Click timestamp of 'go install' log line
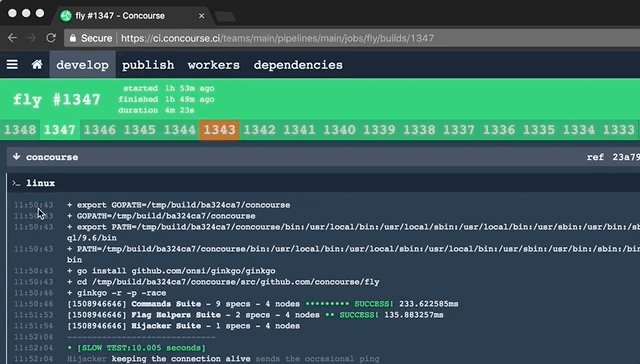640x364 pixels. (x=33, y=271)
